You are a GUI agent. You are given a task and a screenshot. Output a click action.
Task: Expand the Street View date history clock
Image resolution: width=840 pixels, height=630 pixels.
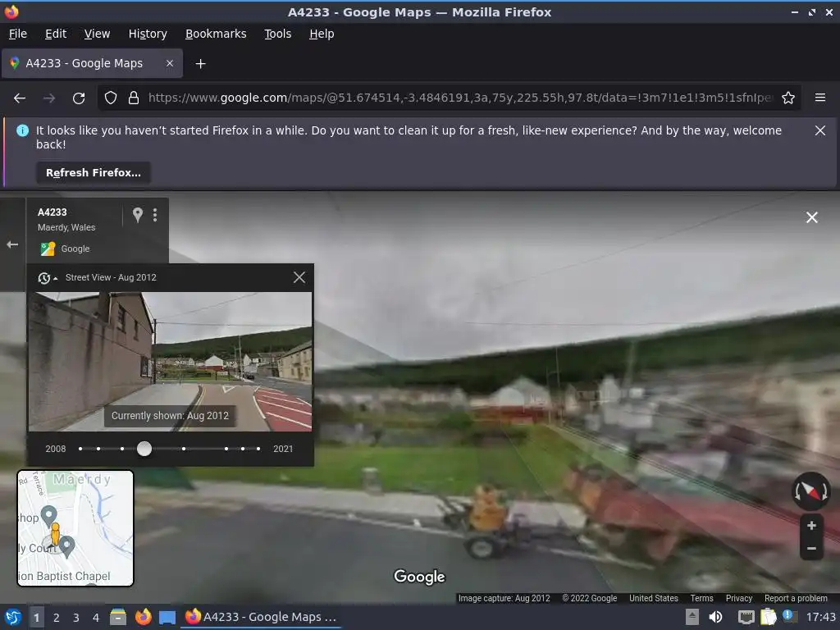pos(47,277)
